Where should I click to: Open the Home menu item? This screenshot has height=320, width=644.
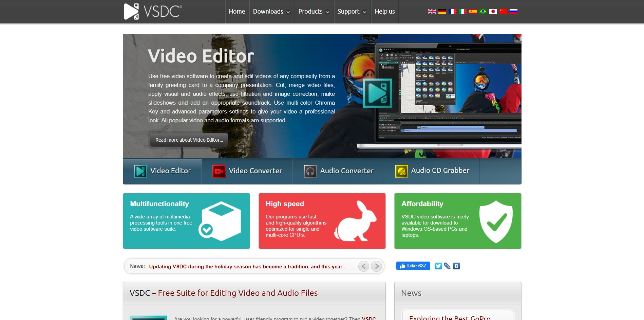pyautogui.click(x=237, y=12)
